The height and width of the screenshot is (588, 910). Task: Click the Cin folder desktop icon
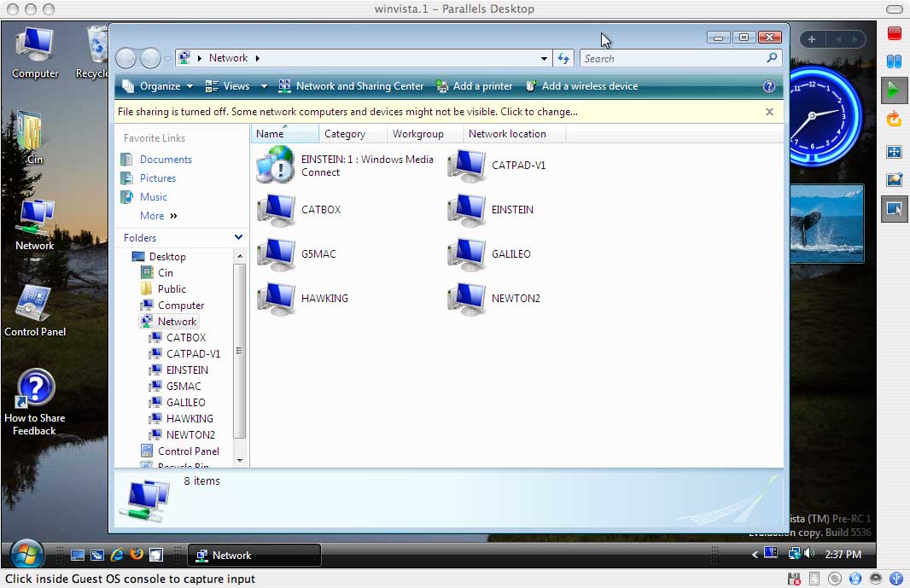point(30,138)
